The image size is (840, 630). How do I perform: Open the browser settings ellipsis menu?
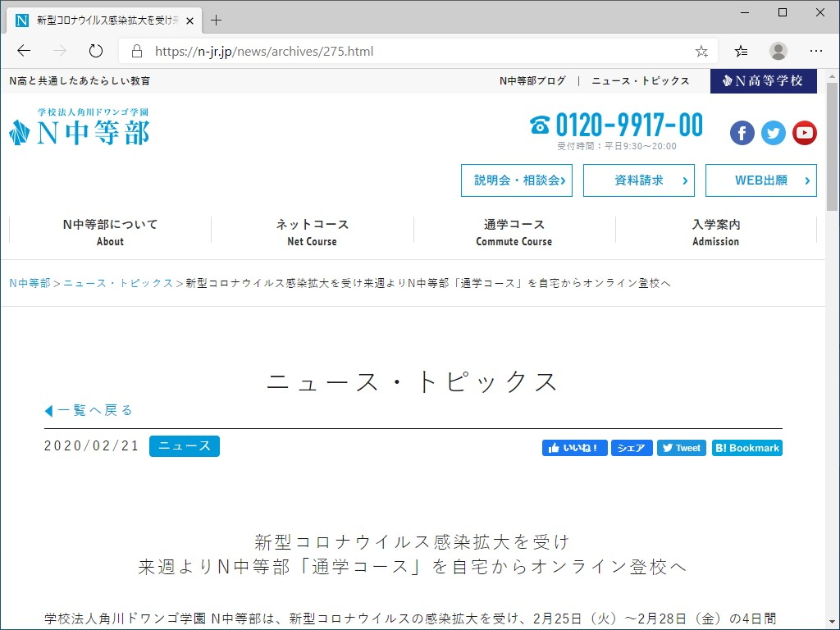pyautogui.click(x=817, y=50)
